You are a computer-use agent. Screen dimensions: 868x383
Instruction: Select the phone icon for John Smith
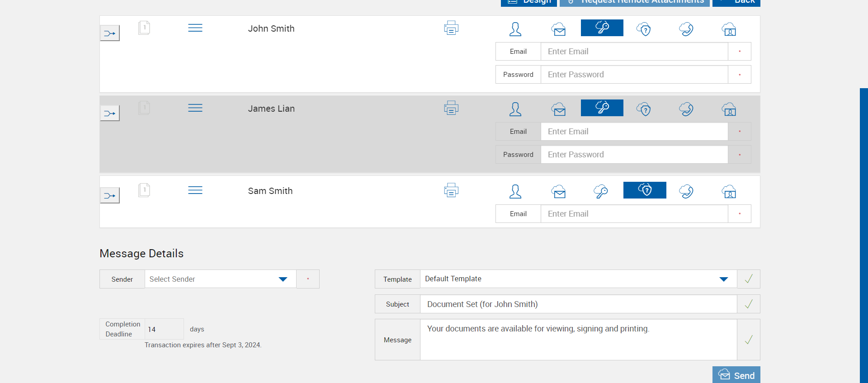coord(686,29)
